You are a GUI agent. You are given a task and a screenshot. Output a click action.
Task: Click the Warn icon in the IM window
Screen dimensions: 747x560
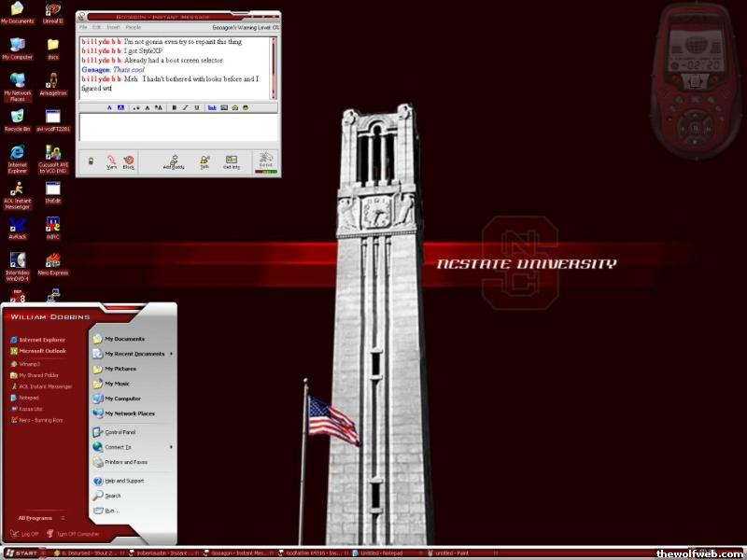click(x=111, y=161)
